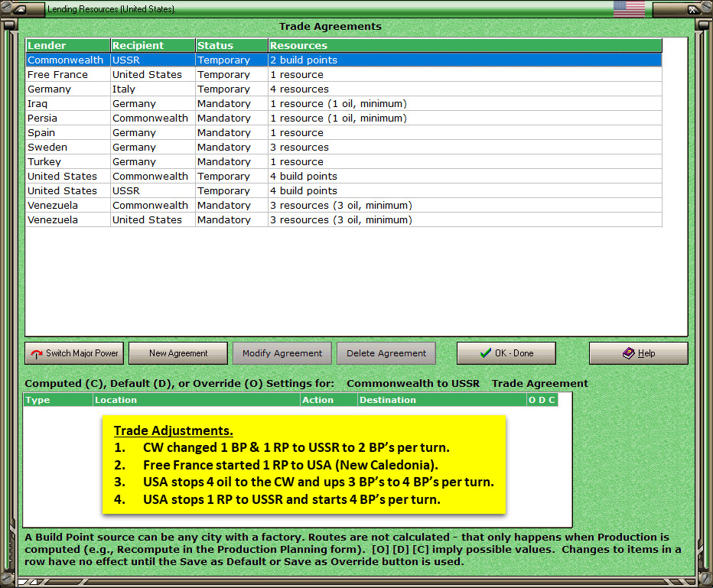
Task: Select the Free France to United States row
Action: click(343, 74)
